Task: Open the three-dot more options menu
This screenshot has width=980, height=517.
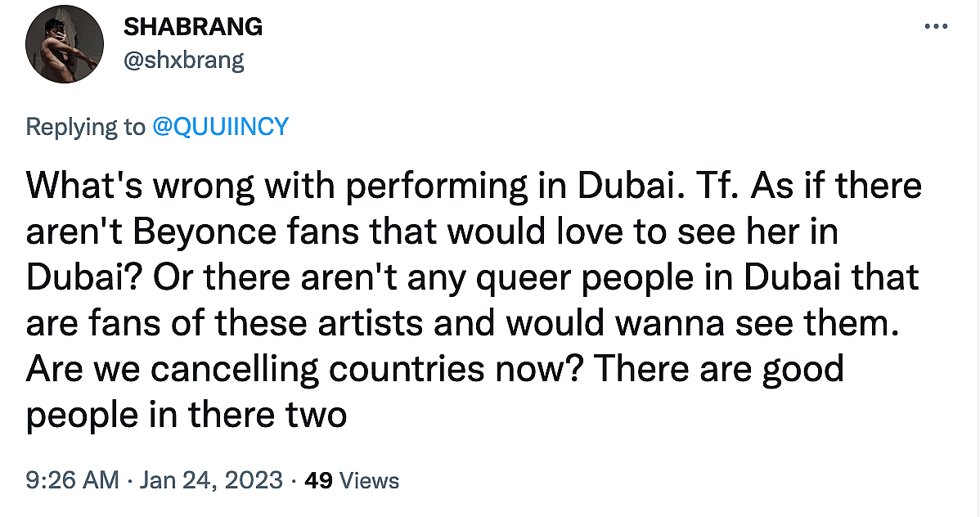Action: point(935,27)
